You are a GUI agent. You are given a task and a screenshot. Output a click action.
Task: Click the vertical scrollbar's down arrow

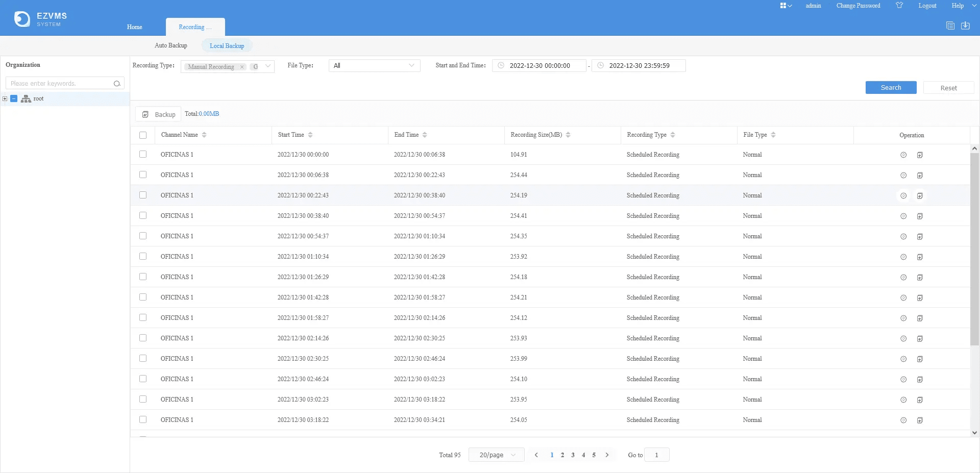point(974,433)
